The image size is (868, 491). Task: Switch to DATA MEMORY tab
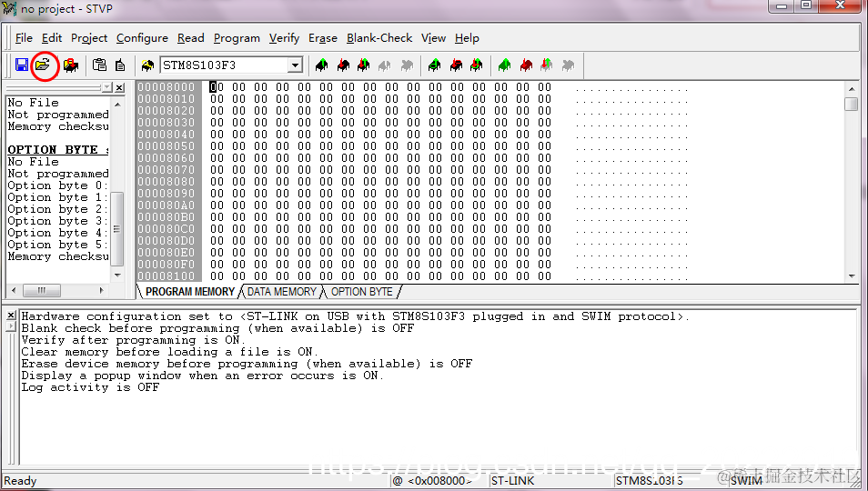point(282,291)
